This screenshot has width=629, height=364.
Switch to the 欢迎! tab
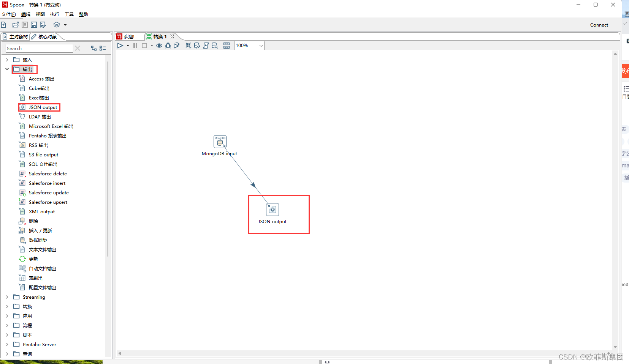pyautogui.click(x=126, y=36)
